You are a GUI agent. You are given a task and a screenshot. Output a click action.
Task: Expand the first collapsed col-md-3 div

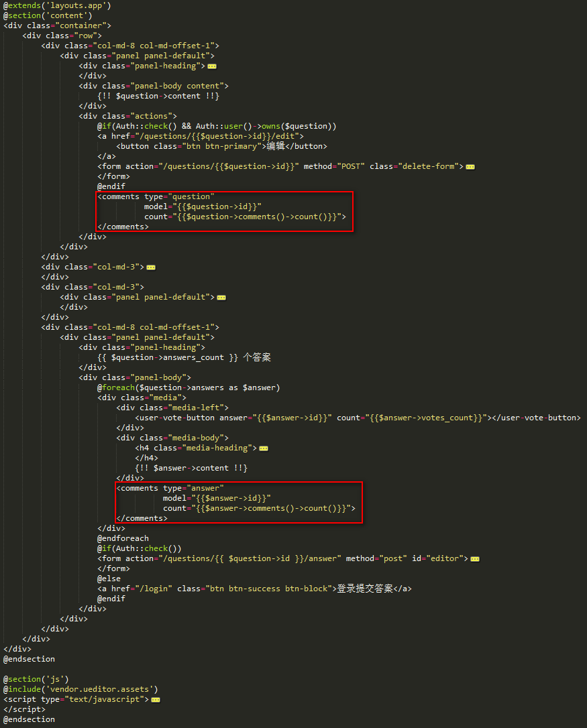(151, 267)
